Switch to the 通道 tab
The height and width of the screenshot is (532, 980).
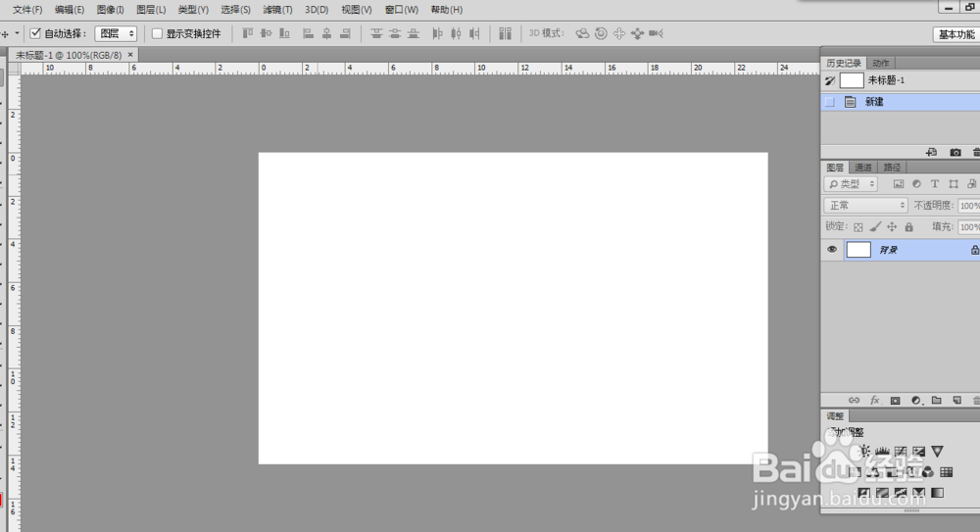(x=863, y=167)
